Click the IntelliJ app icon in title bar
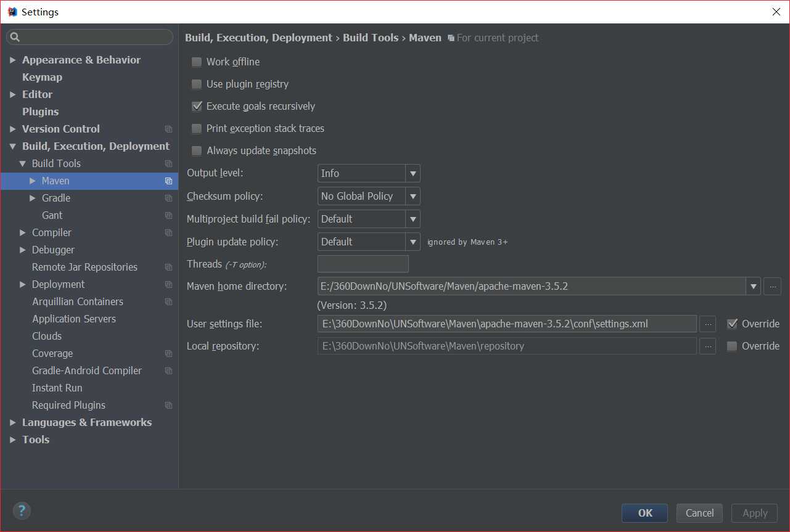790x532 pixels. click(12, 12)
